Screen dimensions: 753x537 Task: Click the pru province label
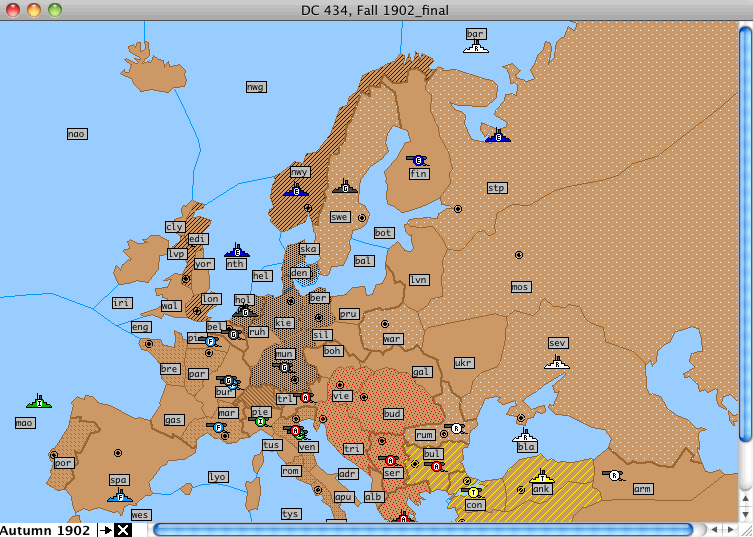pos(349,314)
